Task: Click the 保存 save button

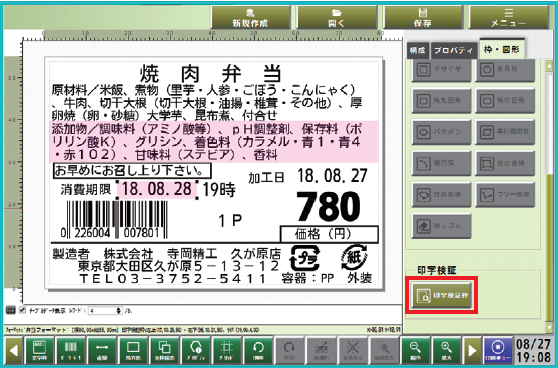Action: tap(423, 17)
